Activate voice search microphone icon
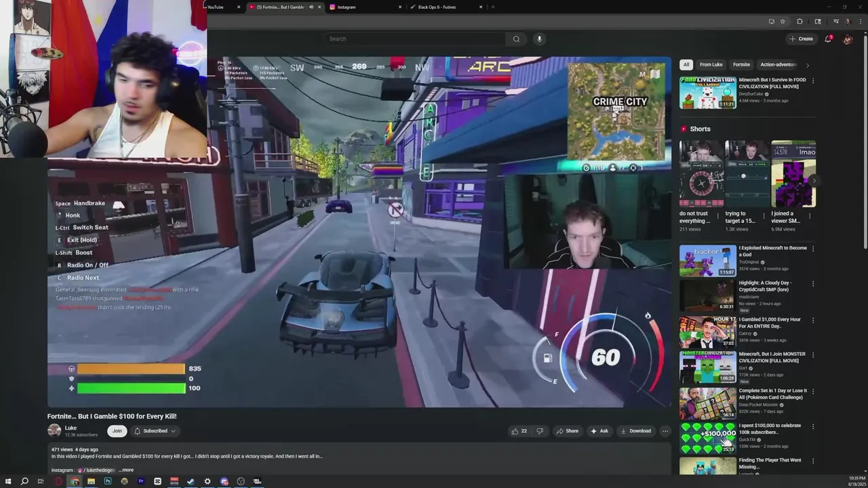 pos(539,39)
